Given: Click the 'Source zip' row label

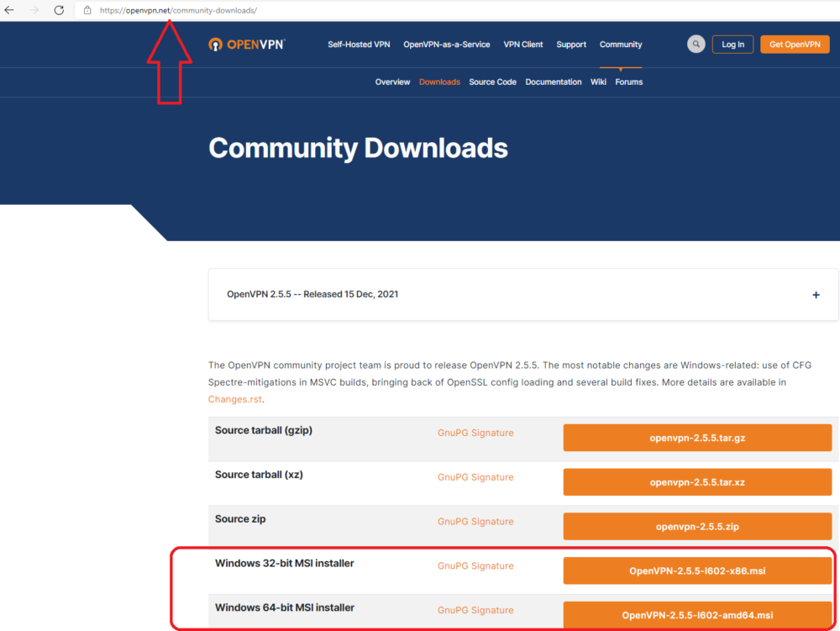Looking at the screenshot, I should click(240, 519).
